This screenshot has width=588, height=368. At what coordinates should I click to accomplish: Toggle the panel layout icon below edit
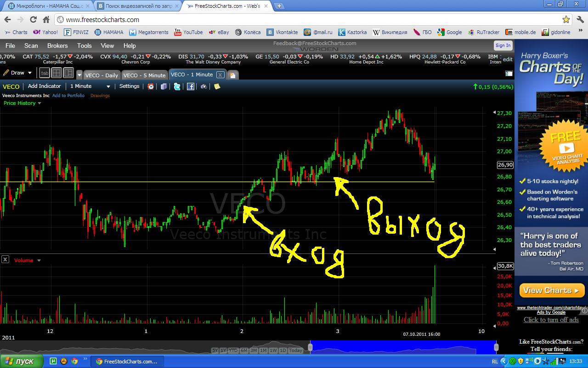509,73
